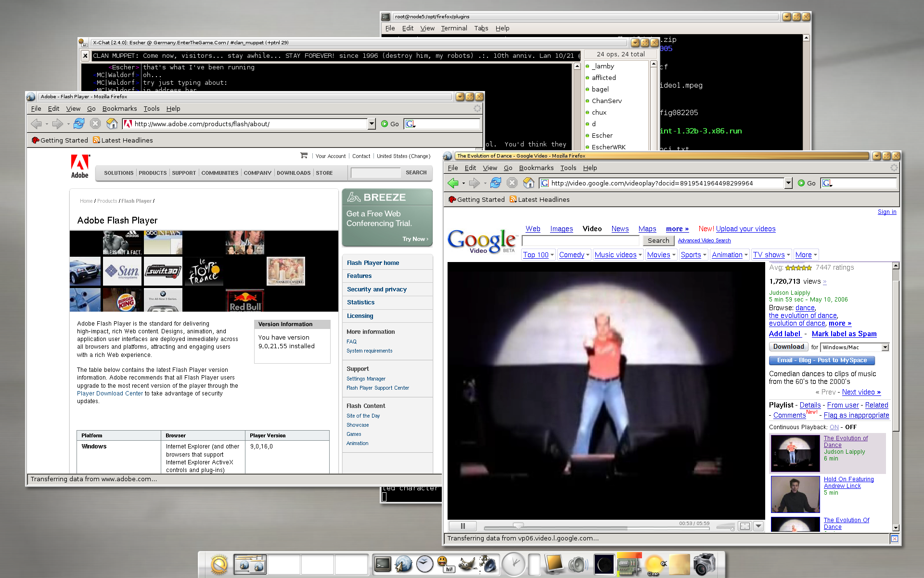
Task: Open Tabs menu in terminal window
Action: click(481, 28)
